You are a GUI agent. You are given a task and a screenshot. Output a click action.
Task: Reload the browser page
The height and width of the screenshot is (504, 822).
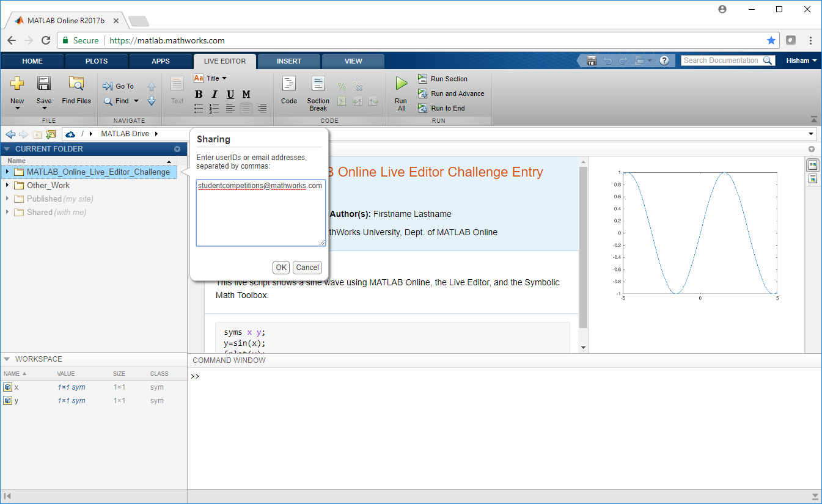click(x=46, y=40)
